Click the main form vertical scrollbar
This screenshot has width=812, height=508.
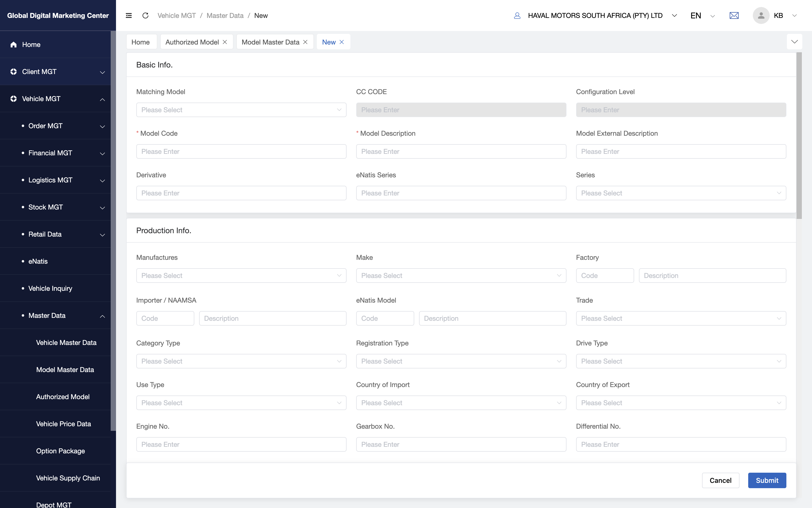[x=799, y=136]
